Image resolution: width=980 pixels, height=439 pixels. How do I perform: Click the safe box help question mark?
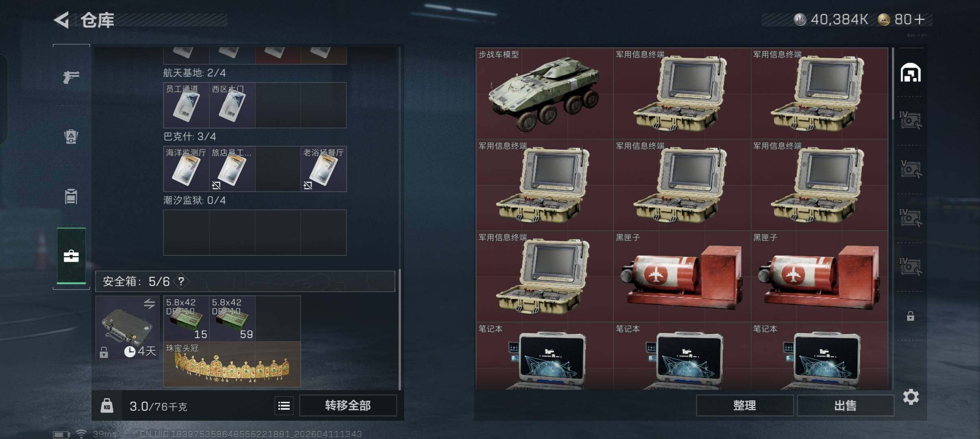181,281
